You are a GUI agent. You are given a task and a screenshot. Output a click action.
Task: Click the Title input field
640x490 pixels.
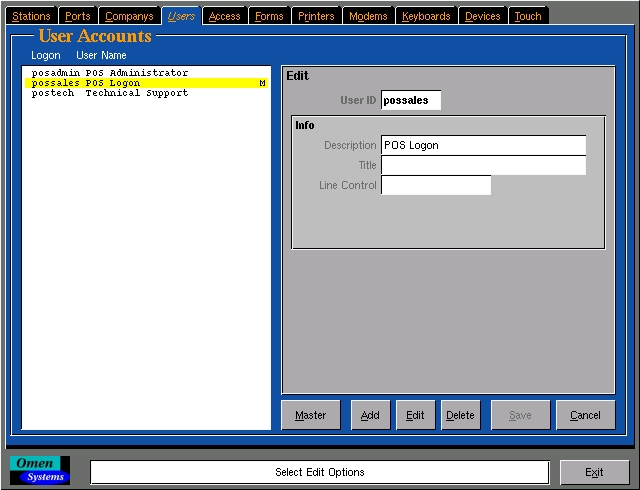484,165
